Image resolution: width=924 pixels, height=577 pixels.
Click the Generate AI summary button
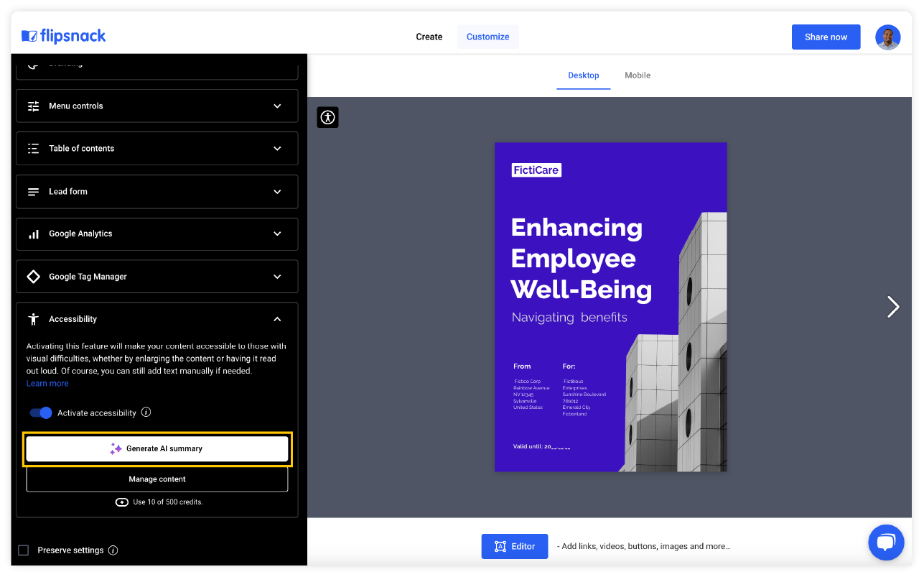157,449
